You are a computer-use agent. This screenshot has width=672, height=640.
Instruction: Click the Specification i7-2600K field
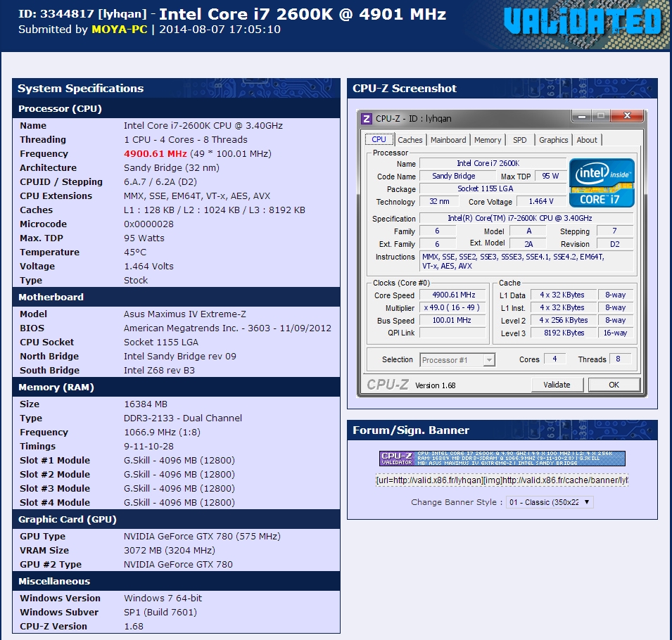point(526,218)
